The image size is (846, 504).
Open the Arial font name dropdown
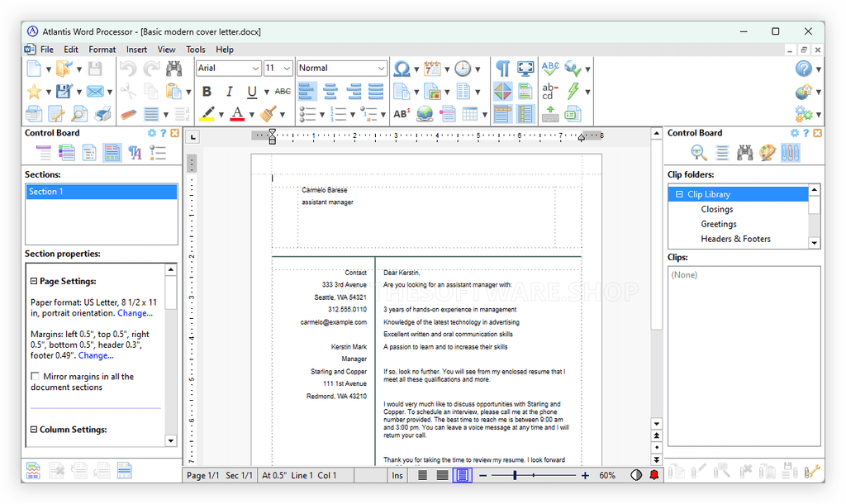tap(256, 69)
